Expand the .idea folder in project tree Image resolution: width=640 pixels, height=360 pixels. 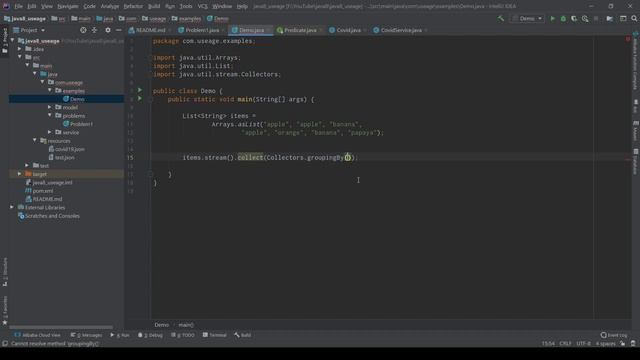point(20,49)
